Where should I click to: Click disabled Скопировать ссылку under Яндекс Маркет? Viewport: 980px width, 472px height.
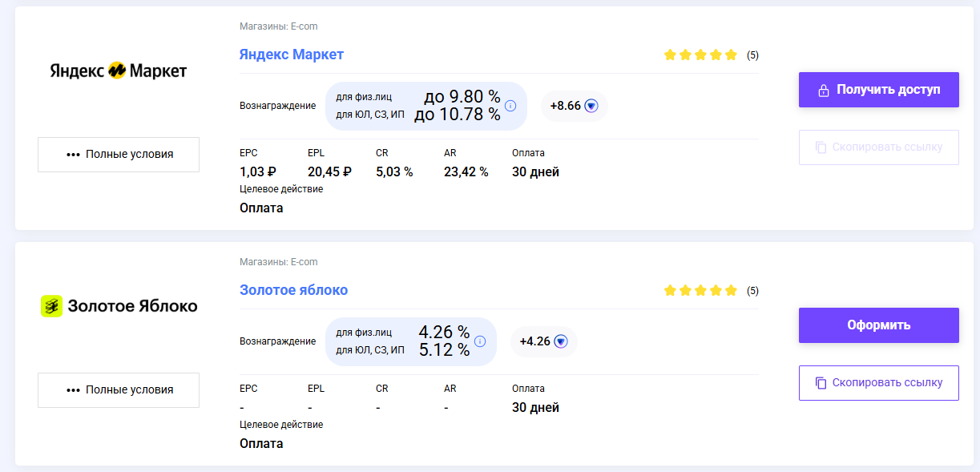tap(879, 147)
